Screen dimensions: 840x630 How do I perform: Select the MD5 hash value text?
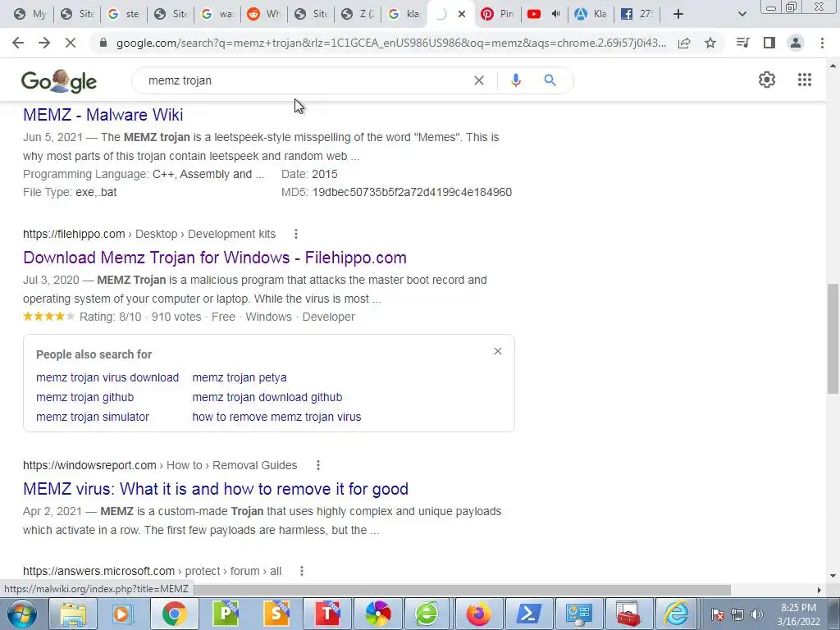412,192
